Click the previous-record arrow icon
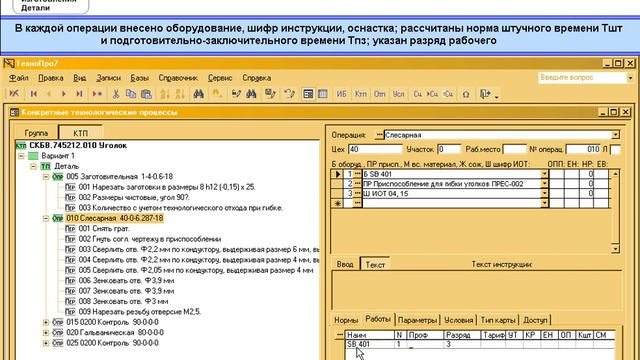This screenshot has width=640, height=360. pyautogui.click(x=49, y=94)
